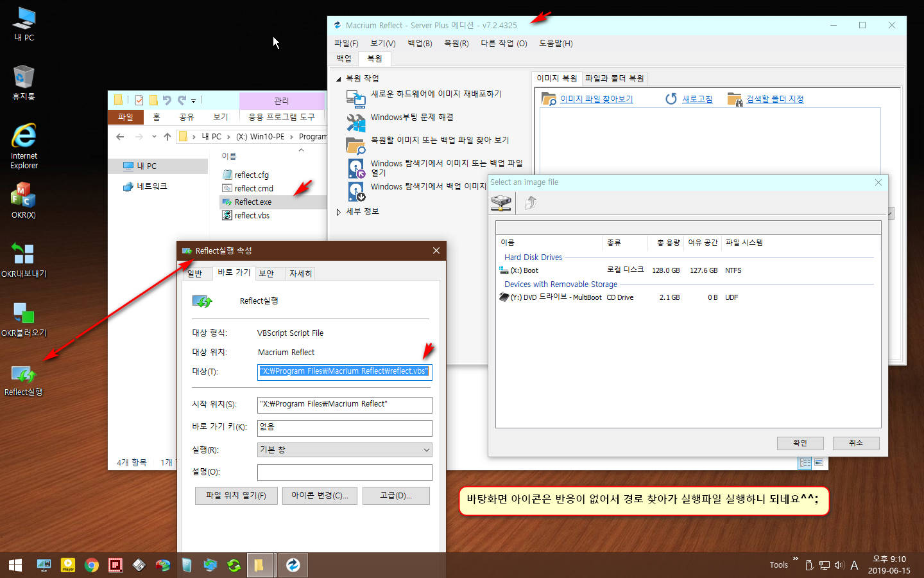
Task: Click the 대상(T) target path field
Action: 345,372
